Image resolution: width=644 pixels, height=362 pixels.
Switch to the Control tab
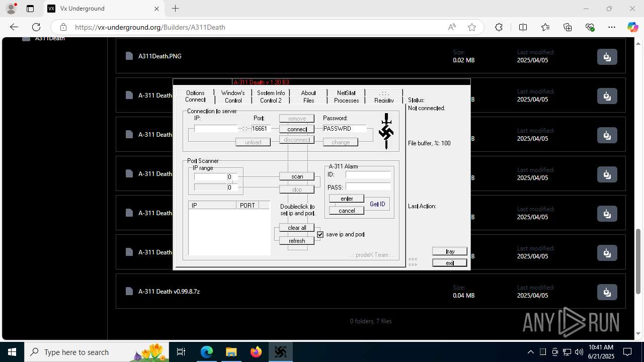pyautogui.click(x=233, y=100)
